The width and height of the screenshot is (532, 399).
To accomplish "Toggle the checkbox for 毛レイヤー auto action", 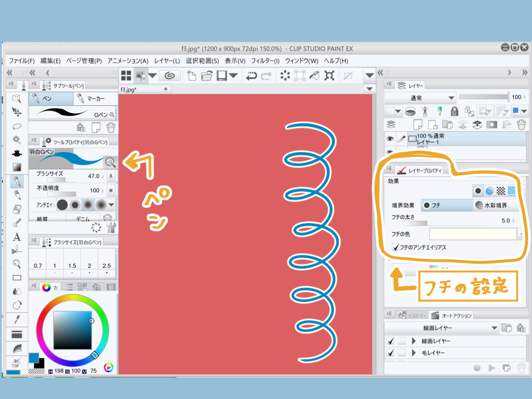I will click(x=391, y=353).
